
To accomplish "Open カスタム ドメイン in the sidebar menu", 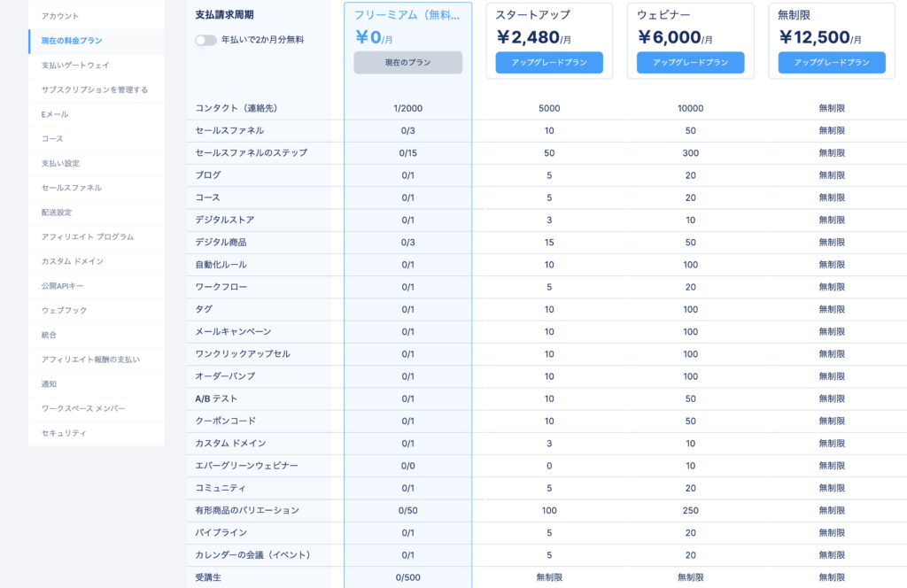I will [x=73, y=261].
